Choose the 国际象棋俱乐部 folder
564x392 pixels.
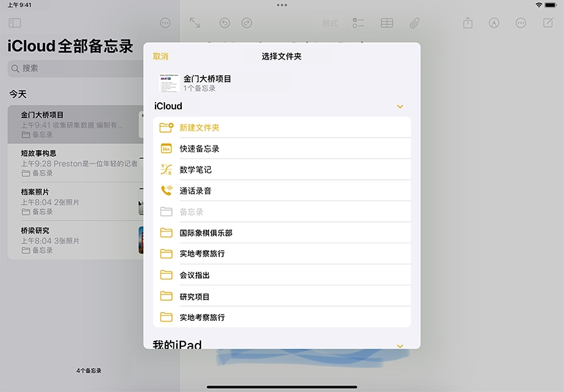point(205,233)
